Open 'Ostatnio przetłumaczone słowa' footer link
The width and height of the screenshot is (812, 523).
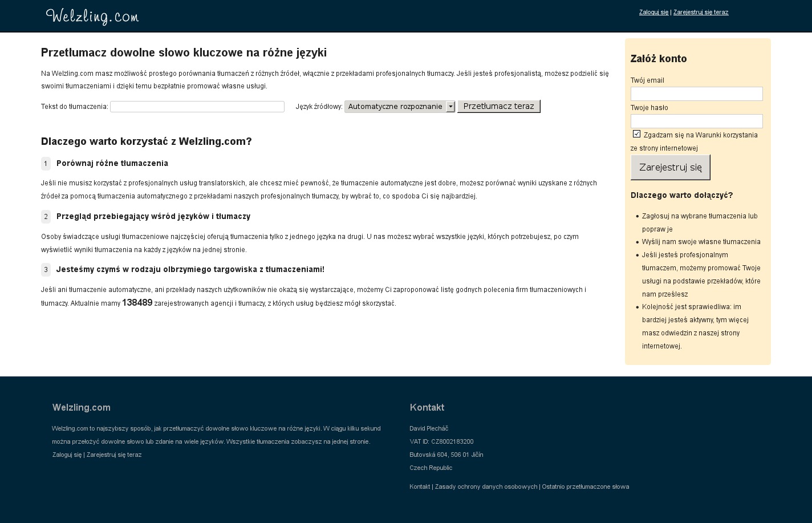pos(585,486)
